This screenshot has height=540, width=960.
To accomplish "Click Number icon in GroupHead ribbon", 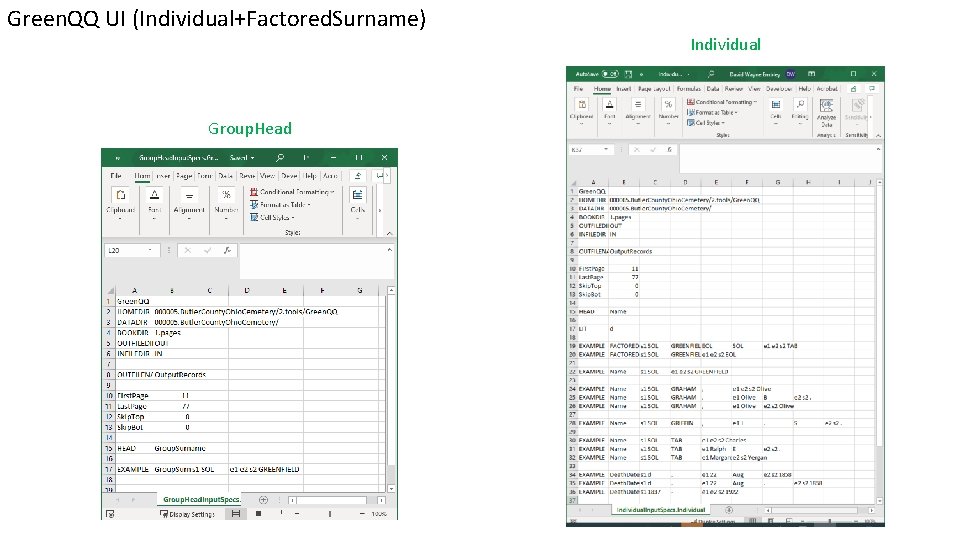I will coord(226,195).
